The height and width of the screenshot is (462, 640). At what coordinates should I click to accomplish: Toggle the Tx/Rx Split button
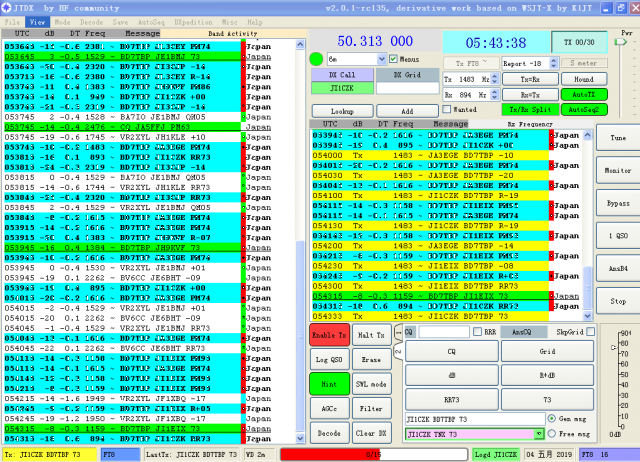[x=530, y=109]
